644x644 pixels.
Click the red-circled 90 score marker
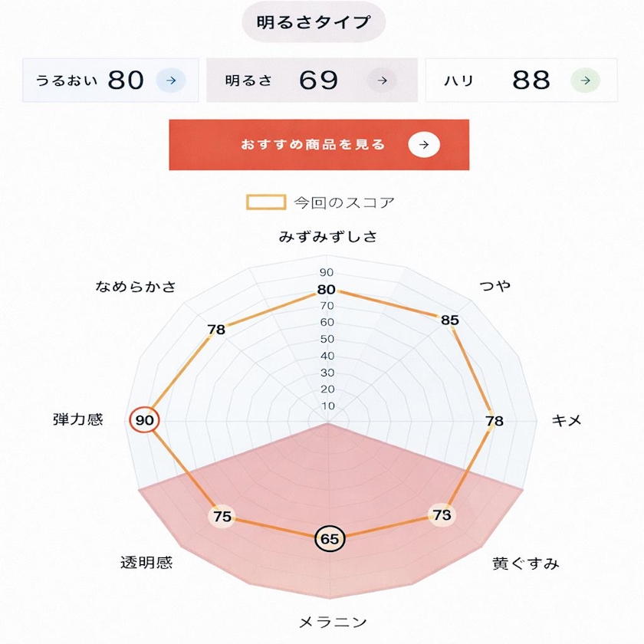144,420
